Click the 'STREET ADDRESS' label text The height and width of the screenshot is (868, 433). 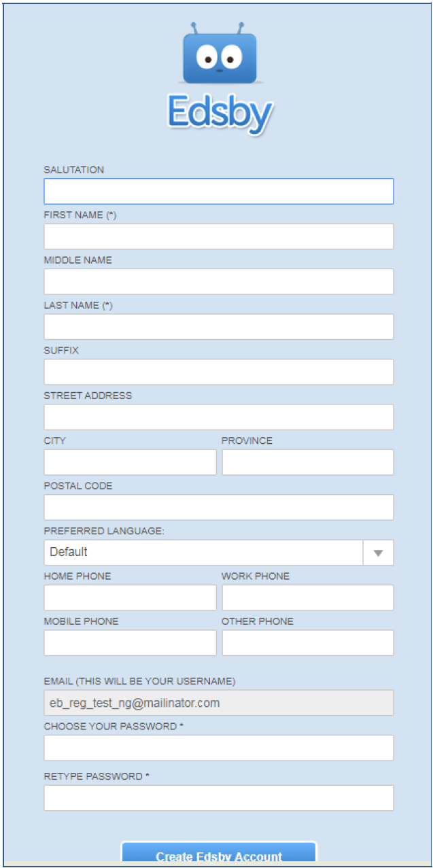point(88,396)
